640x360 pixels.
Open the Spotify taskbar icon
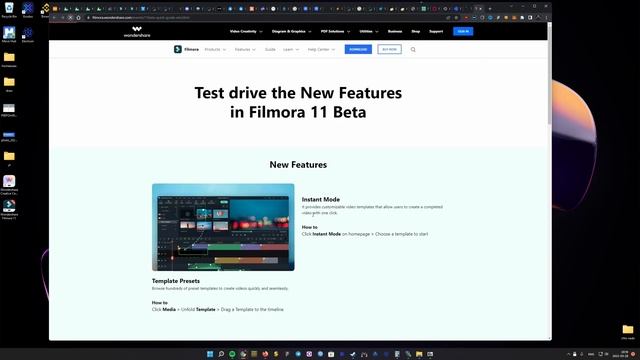point(232,354)
